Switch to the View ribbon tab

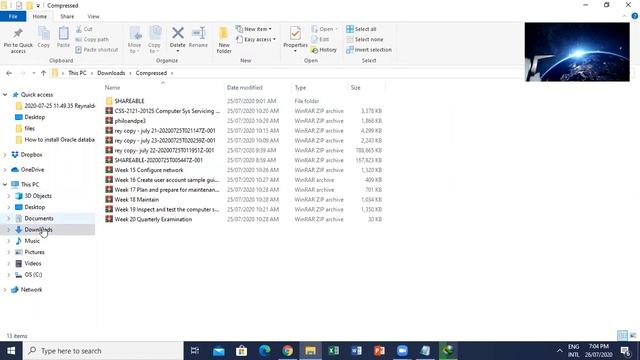(x=93, y=16)
